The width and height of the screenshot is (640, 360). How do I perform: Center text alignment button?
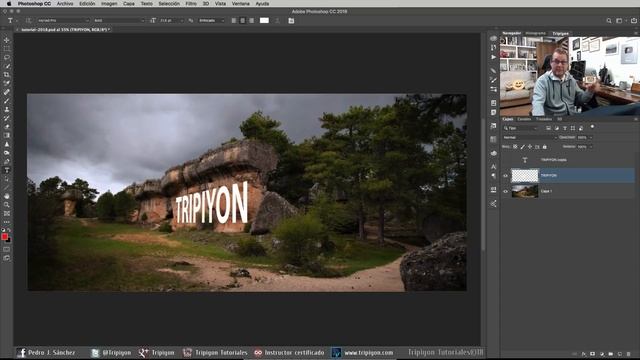(242, 20)
